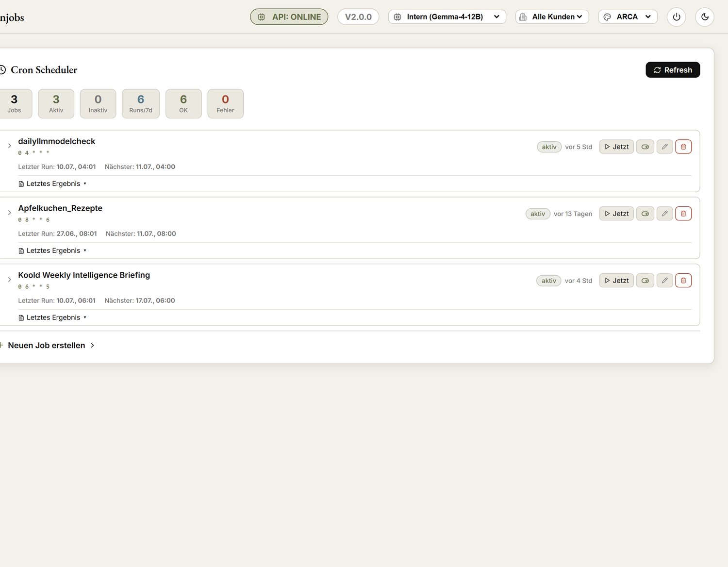Select the 0 Fehler stat card
This screenshot has height=567, width=728.
click(x=225, y=103)
